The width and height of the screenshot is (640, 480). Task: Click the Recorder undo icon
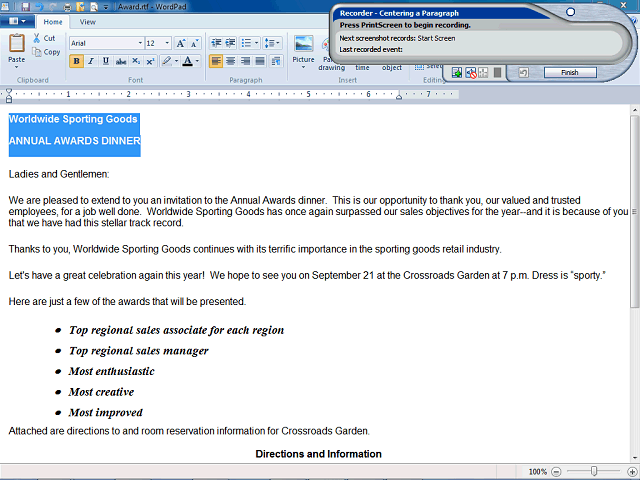pos(523,73)
